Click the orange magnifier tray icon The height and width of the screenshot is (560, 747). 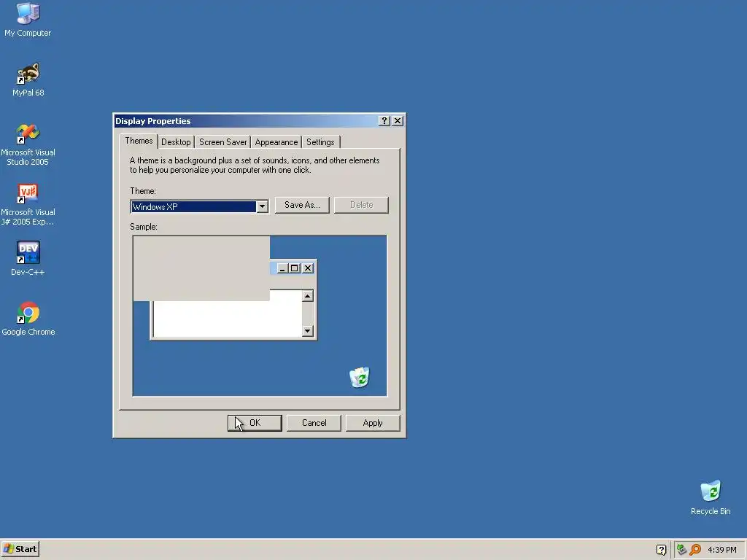coord(695,550)
